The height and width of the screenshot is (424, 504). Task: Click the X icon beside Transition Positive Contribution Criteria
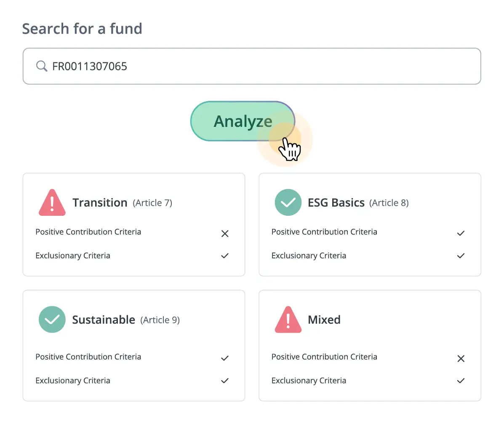pos(224,233)
